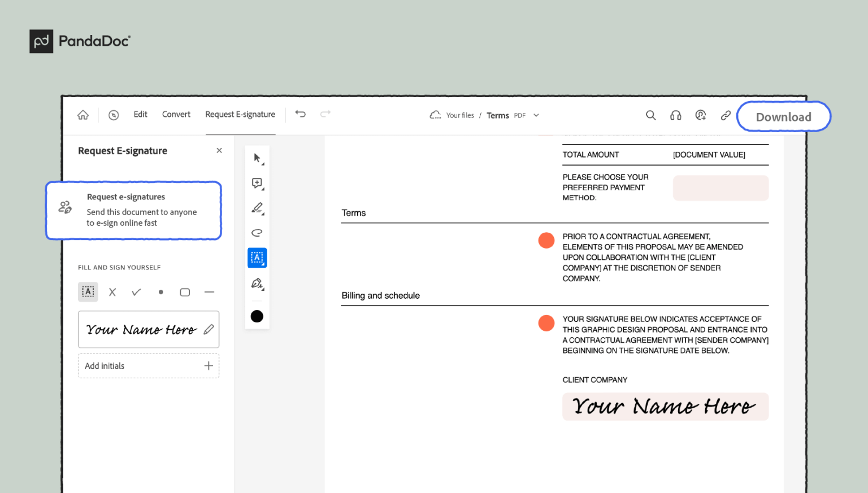Switch to the Convert tab
The image size is (868, 493).
(x=176, y=114)
